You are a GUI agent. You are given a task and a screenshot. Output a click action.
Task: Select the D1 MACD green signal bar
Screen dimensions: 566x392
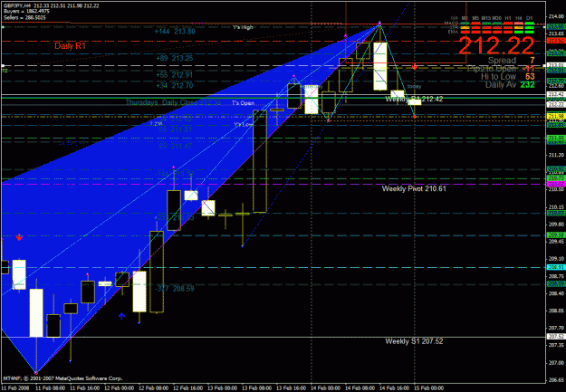point(530,24)
